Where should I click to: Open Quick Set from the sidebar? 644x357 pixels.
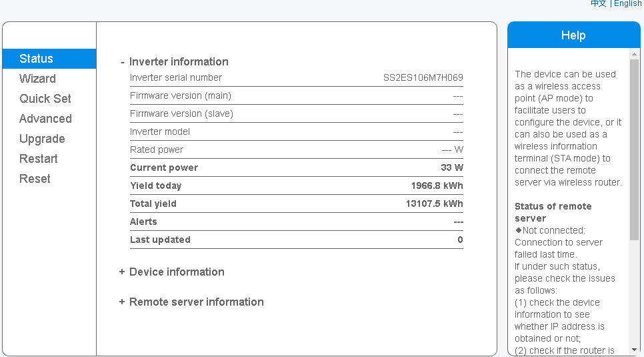point(45,99)
